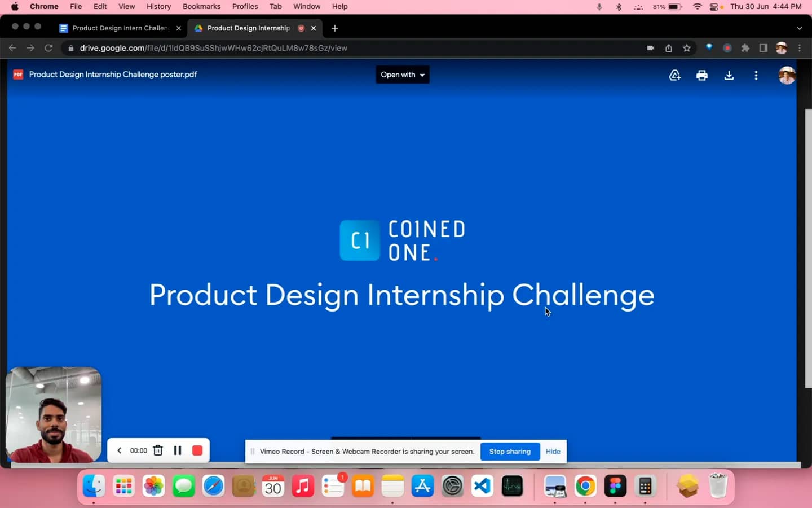Viewport: 812px width, 508px height.
Task: Open the Tab menu in menu bar
Action: click(x=275, y=6)
